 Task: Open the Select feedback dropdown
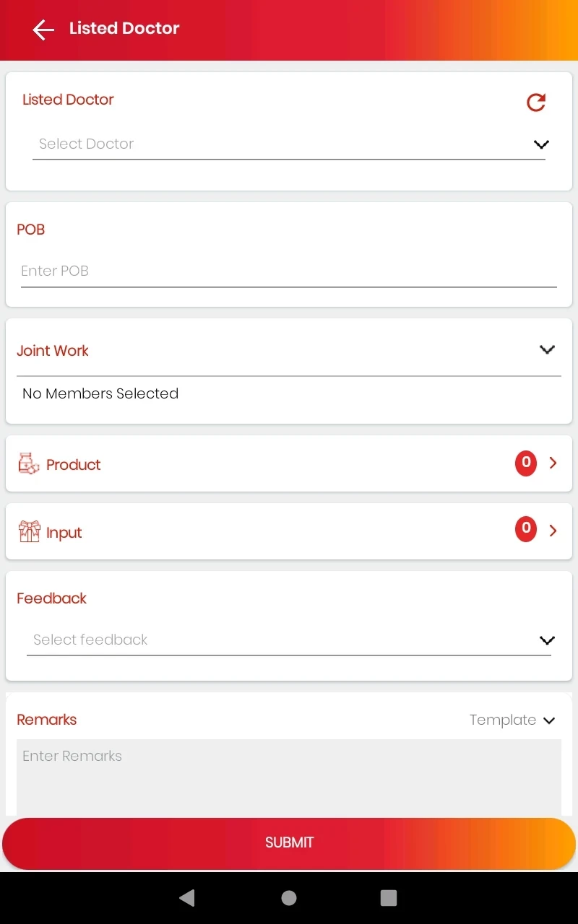click(289, 640)
